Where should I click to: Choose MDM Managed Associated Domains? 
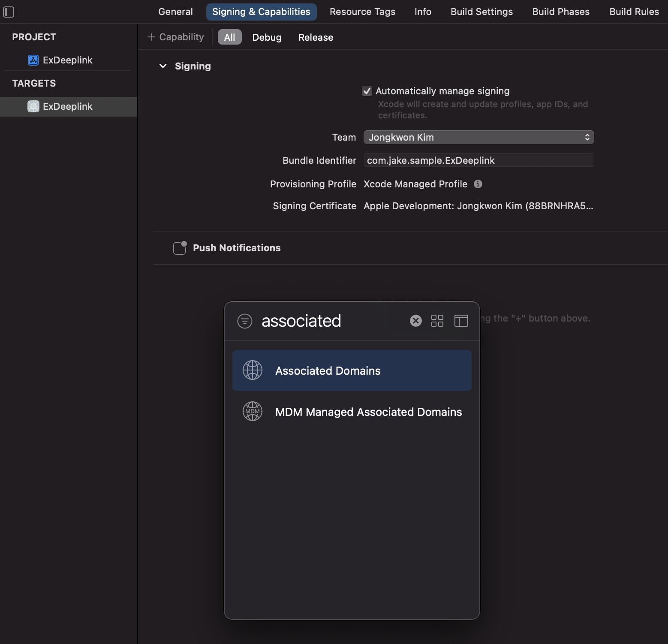tap(352, 412)
